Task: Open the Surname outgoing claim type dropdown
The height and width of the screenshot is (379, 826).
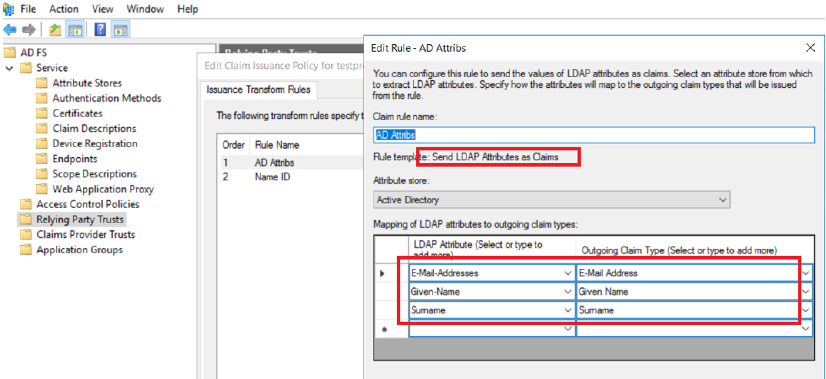Action: click(805, 310)
